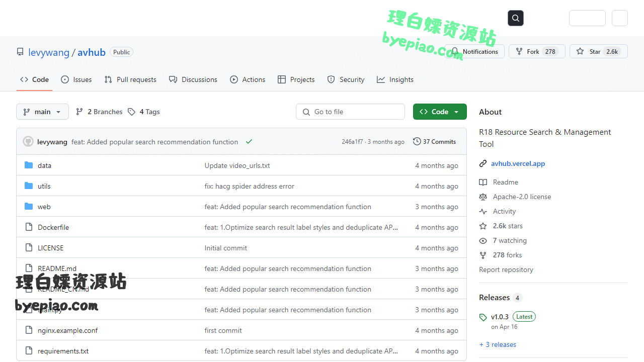Click the tag icon beside v1.0.3
The width and height of the screenshot is (644, 362).
click(483, 317)
